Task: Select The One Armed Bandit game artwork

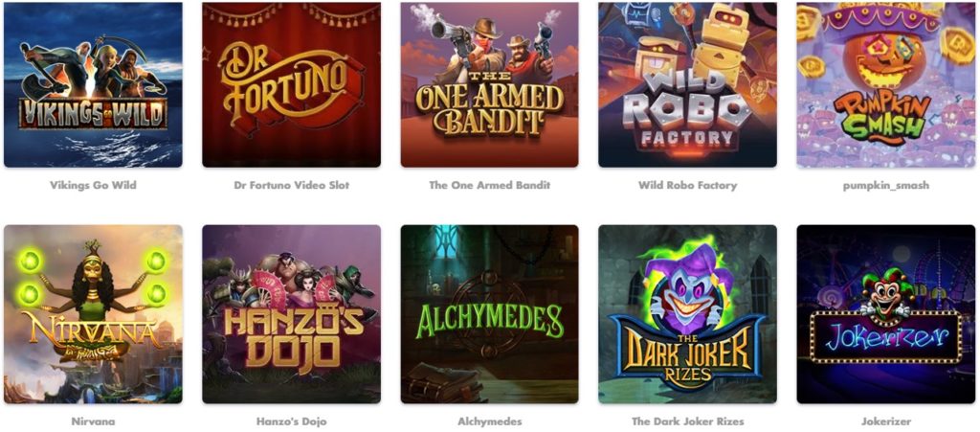Action: pyautogui.click(x=489, y=85)
